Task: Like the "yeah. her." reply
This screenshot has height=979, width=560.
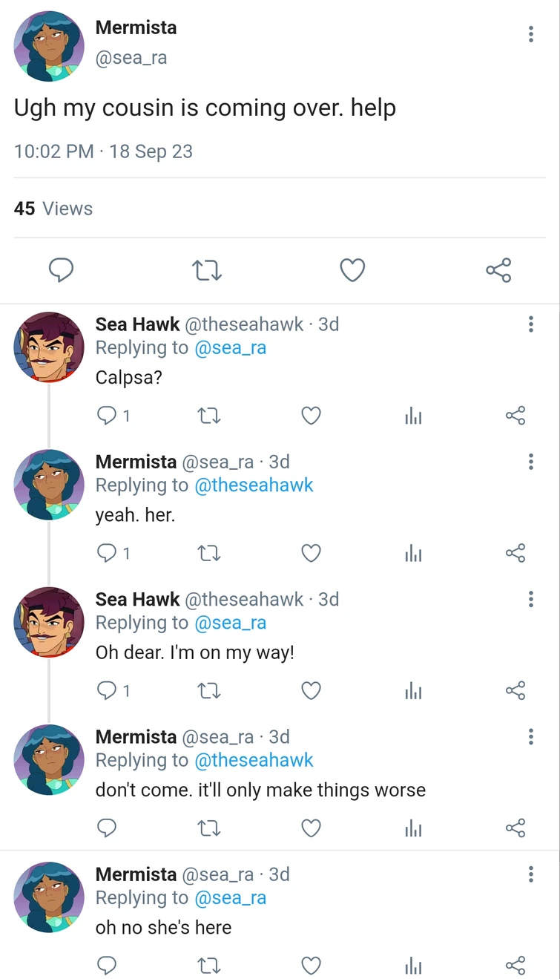Action: (x=311, y=553)
